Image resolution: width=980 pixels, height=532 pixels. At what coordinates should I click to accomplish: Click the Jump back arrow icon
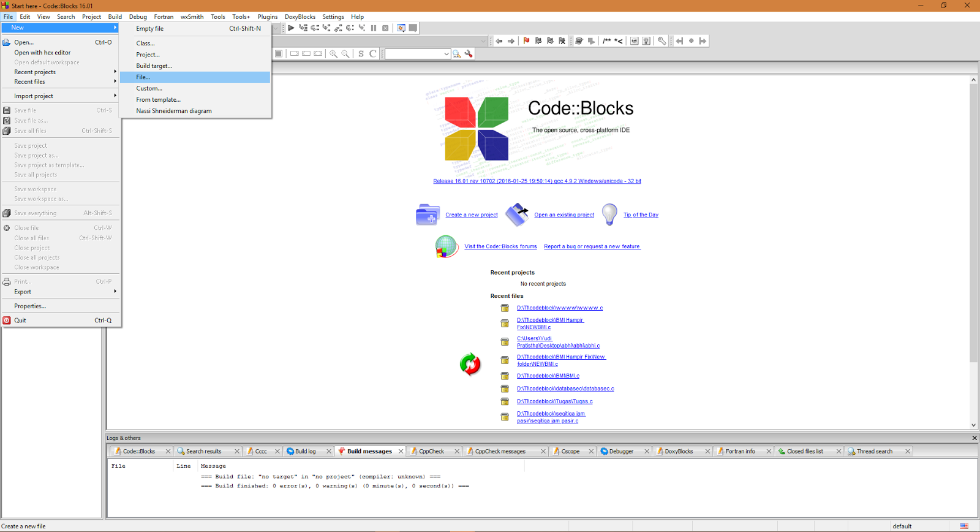click(x=499, y=41)
